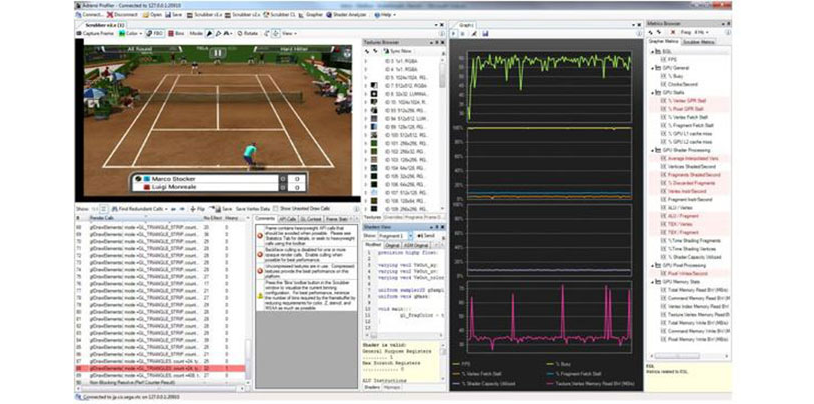Open the Find Redundant Calls dropdown
Image resolution: width=814 pixels, height=404 pixels.
coord(140,208)
